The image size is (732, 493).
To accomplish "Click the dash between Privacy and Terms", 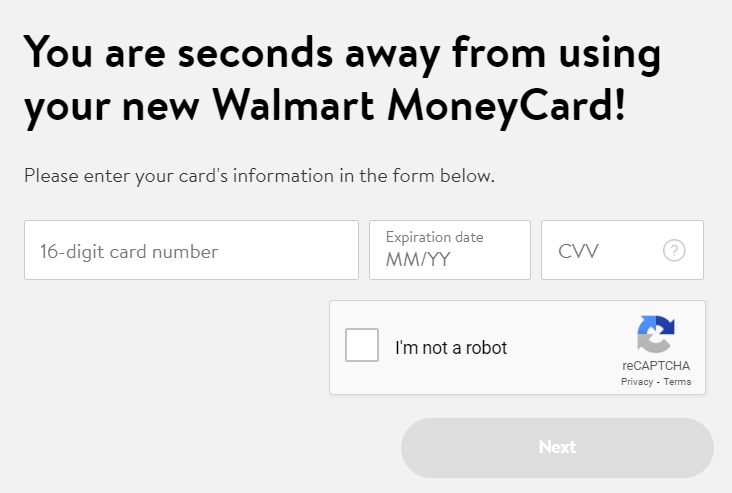I will 658,382.
